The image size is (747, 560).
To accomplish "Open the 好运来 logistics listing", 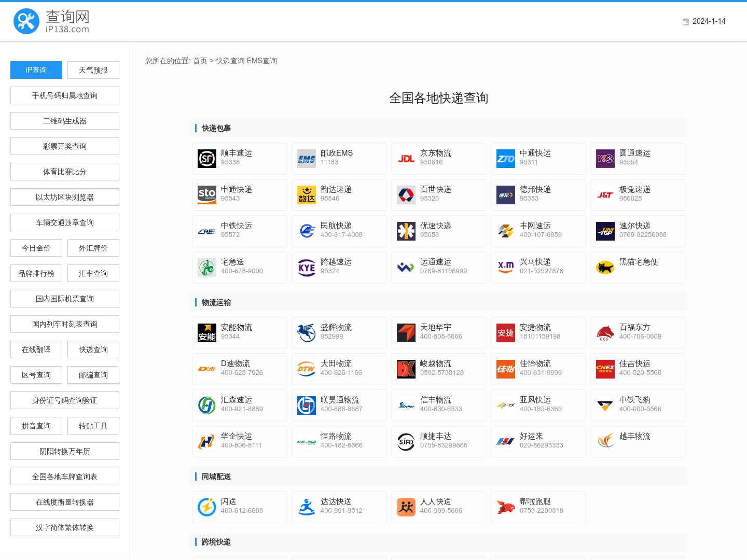I will click(x=538, y=442).
